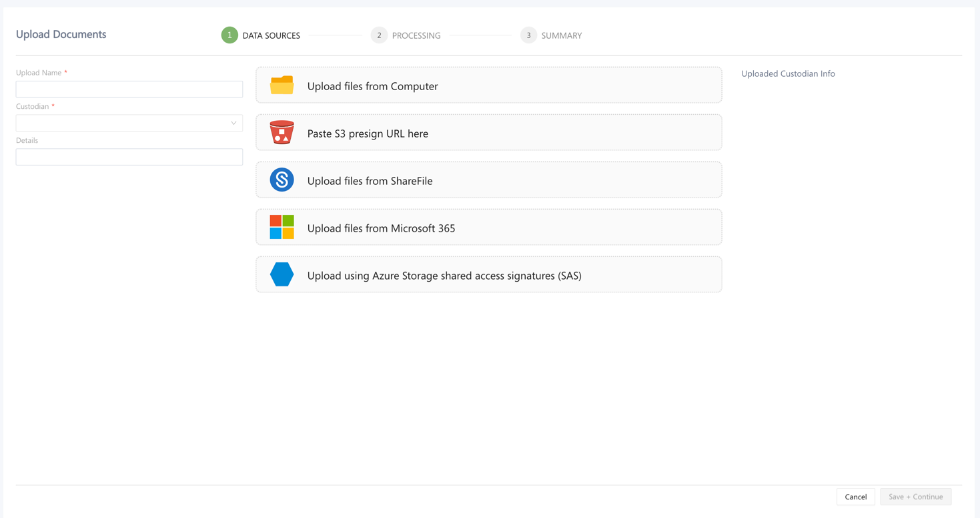Select the green step 1 circle
This screenshot has height=518, width=980.
pyautogui.click(x=229, y=35)
